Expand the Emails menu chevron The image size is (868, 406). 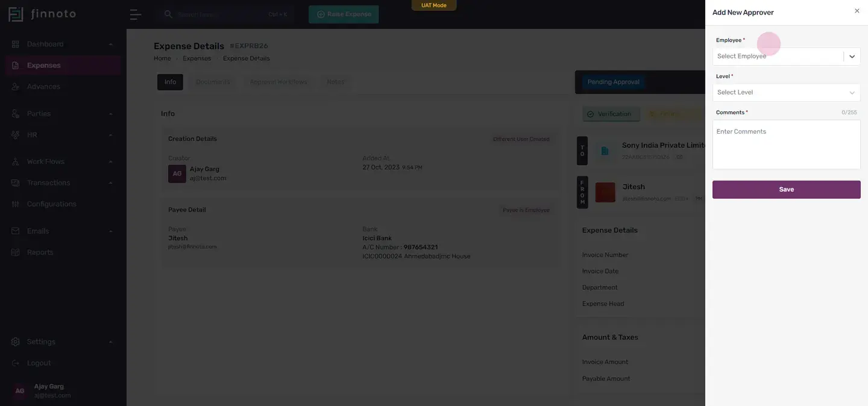click(x=111, y=231)
